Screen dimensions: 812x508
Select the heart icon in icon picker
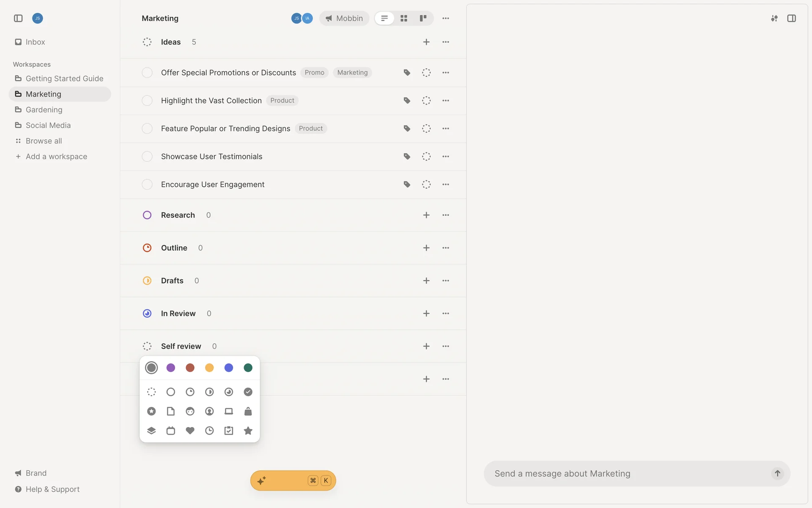coord(190,431)
